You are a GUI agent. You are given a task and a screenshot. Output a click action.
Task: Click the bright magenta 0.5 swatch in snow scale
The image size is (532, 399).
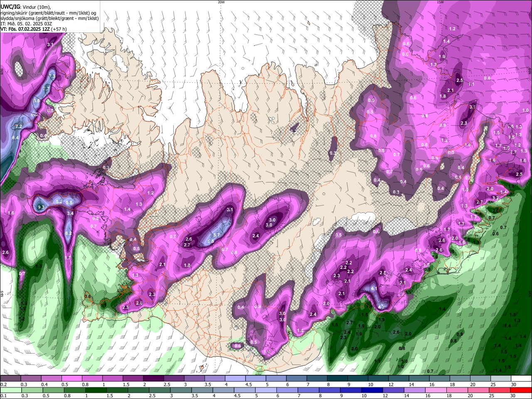coord(71,379)
